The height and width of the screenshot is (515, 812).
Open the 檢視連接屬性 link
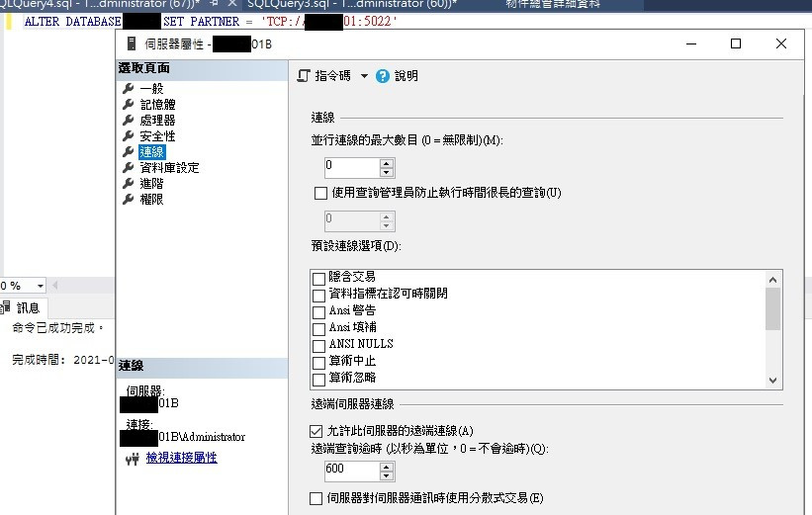pos(182,458)
